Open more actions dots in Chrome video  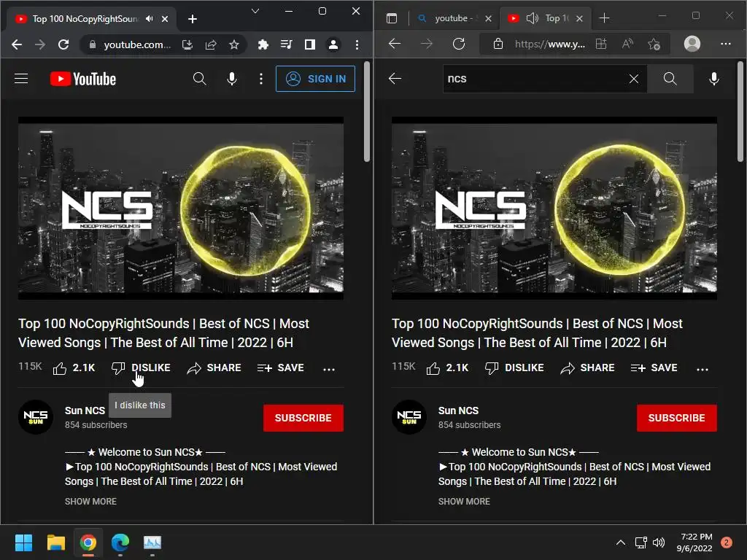click(329, 369)
